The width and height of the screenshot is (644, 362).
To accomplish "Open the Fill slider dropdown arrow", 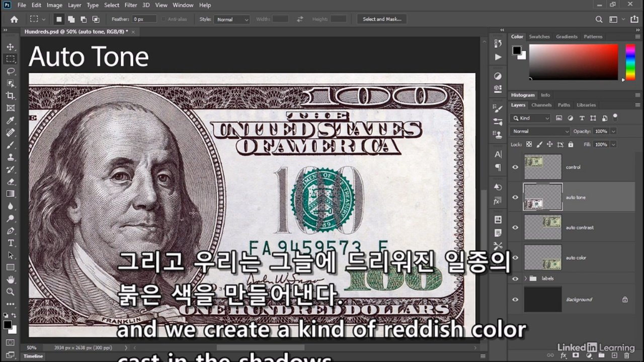I will point(613,144).
